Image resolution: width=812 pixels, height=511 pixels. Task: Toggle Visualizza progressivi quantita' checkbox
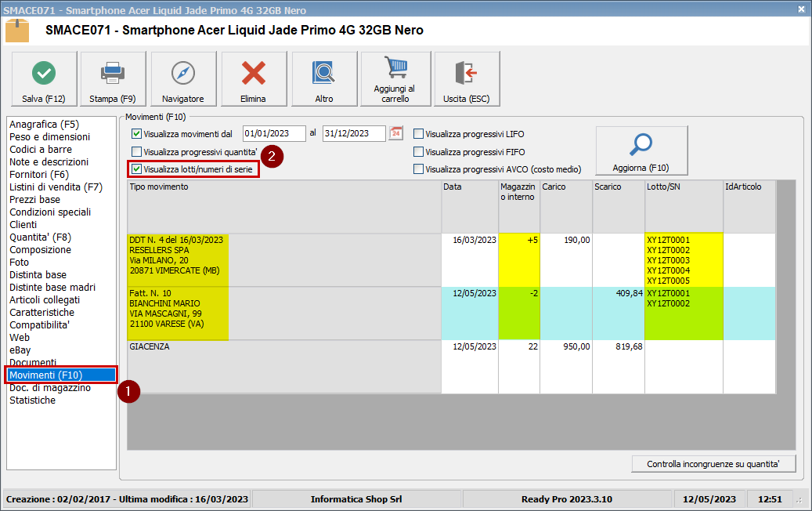click(x=137, y=152)
